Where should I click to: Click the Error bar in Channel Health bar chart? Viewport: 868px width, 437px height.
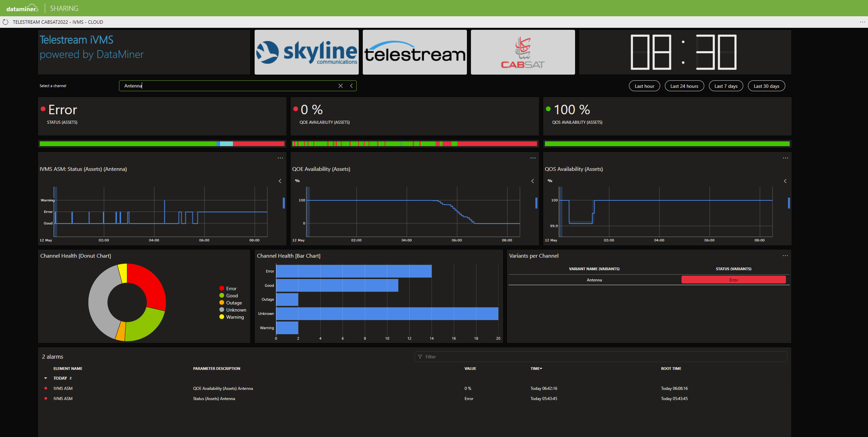[354, 271]
